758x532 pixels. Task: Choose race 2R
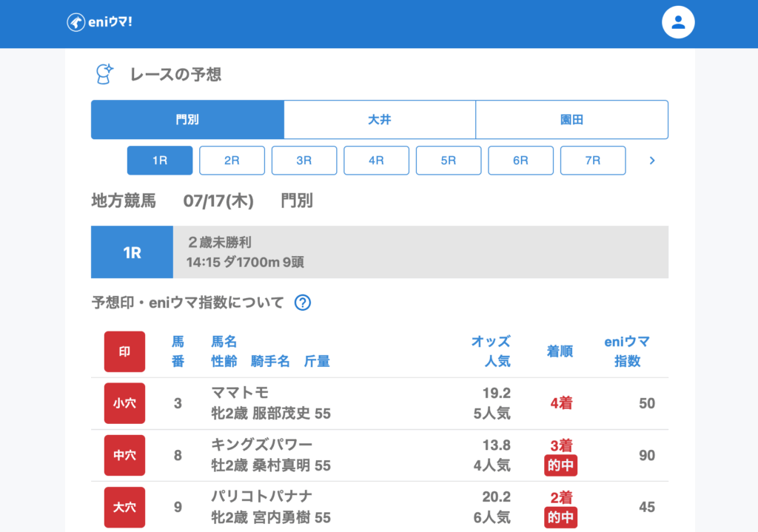[x=232, y=160]
